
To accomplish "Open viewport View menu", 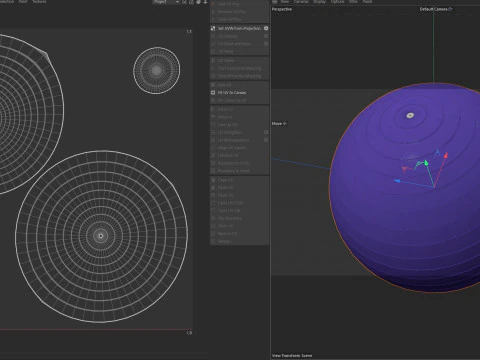I will click(285, 2).
